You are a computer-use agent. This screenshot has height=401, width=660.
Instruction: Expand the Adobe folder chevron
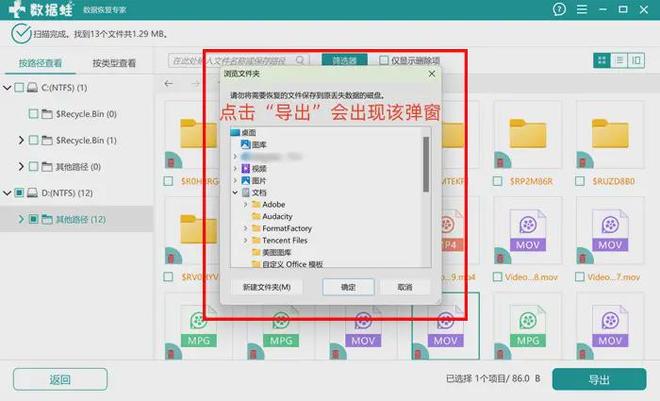[245, 204]
